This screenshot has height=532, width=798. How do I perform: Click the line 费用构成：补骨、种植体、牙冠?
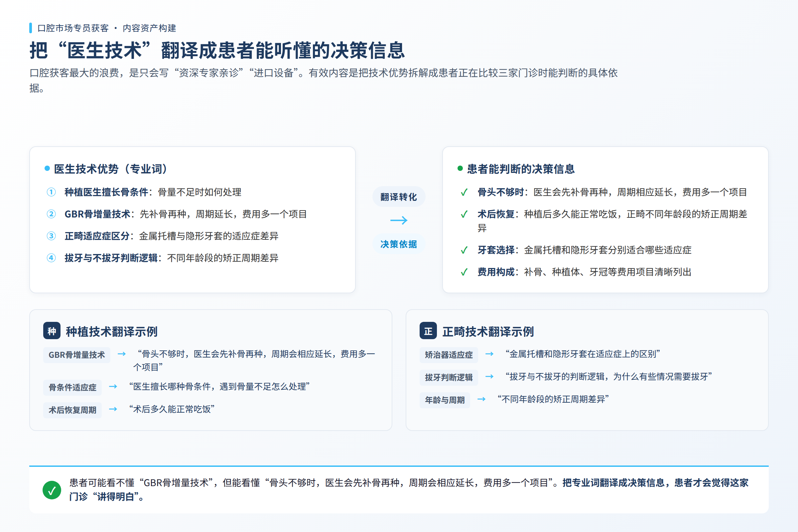(584, 272)
